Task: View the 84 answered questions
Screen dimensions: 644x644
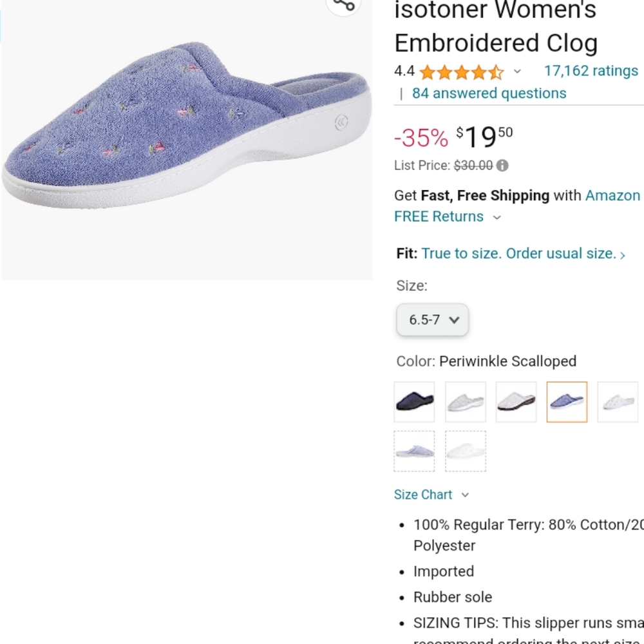Action: 488,93
